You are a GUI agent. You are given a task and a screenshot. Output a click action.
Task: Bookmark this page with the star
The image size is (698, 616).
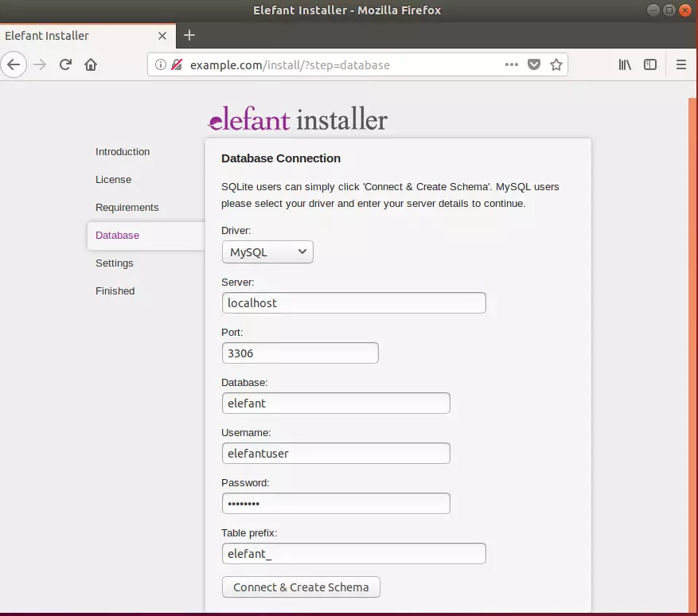click(556, 65)
